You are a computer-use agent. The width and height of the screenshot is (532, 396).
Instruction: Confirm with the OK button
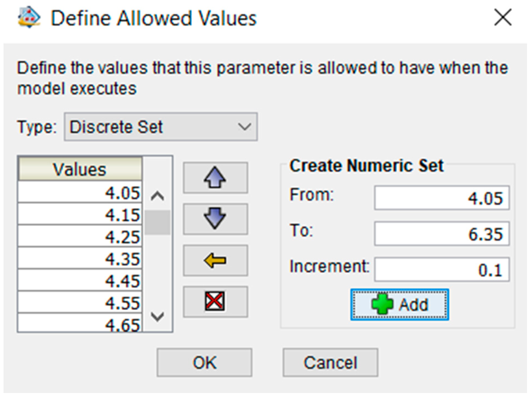coord(204,362)
